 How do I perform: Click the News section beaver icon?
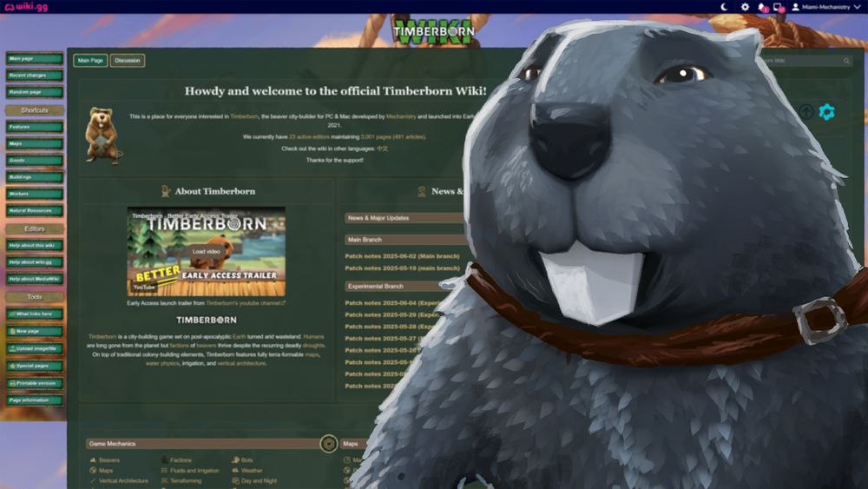click(x=421, y=191)
